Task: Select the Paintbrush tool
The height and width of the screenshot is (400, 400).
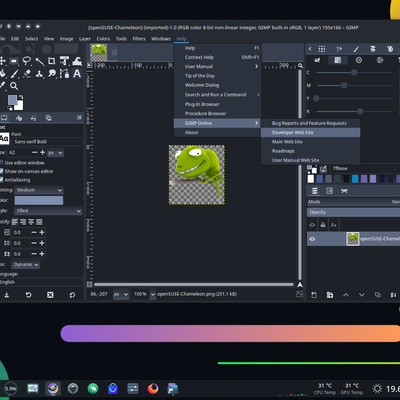Action: tap(14, 73)
